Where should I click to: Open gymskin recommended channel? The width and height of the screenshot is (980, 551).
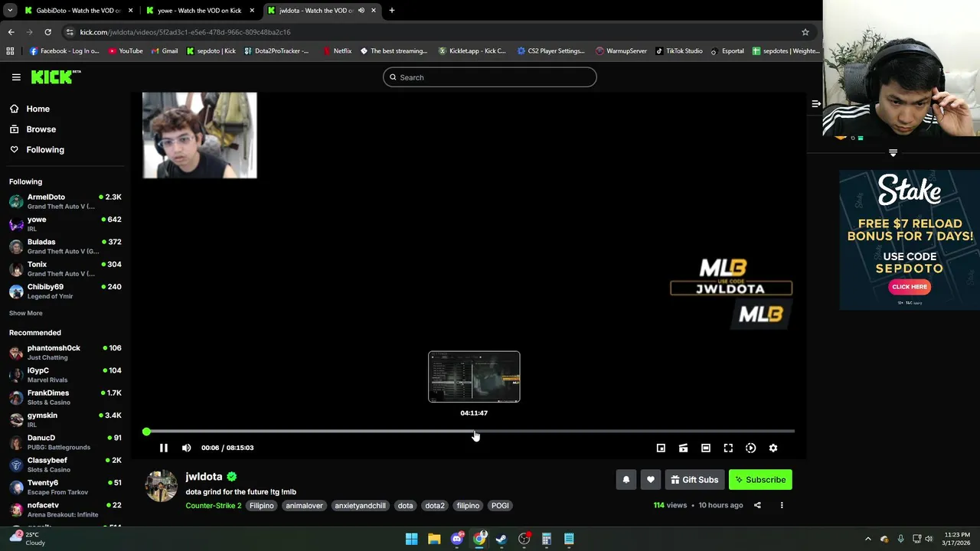[x=65, y=419]
